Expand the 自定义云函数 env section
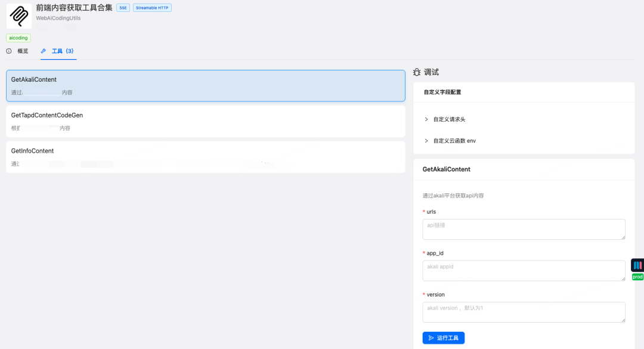 click(450, 141)
